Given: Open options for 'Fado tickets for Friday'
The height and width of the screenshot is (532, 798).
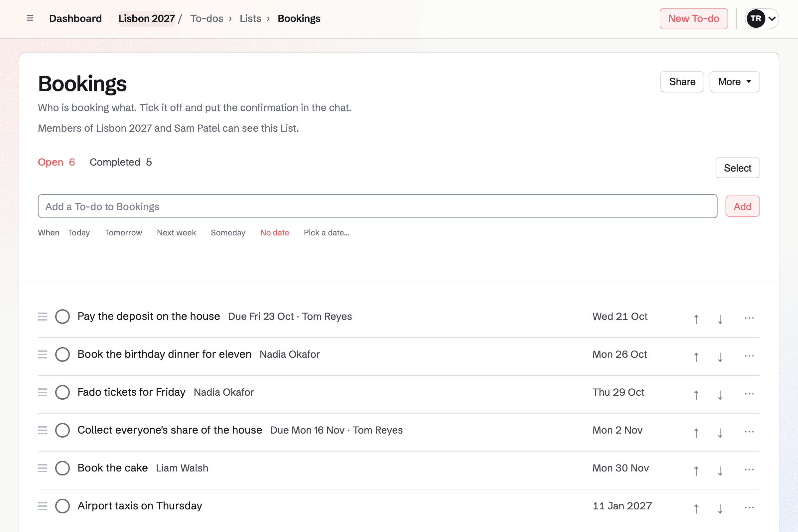Looking at the screenshot, I should click(749, 394).
